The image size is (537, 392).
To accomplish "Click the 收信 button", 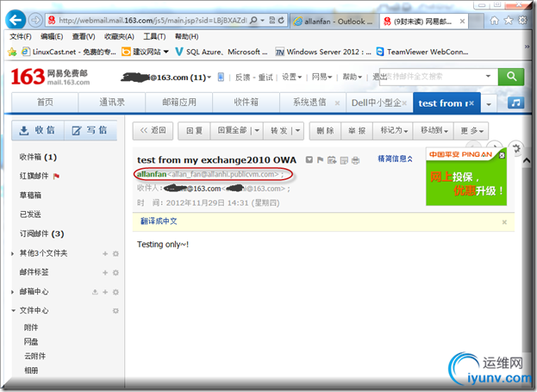I will 38,130.
